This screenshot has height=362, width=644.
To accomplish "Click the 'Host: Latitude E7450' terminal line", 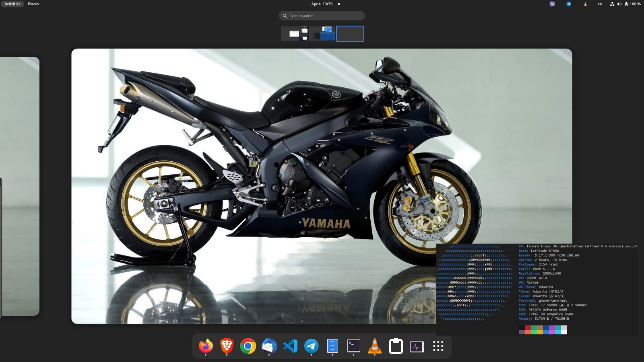I will (539, 251).
